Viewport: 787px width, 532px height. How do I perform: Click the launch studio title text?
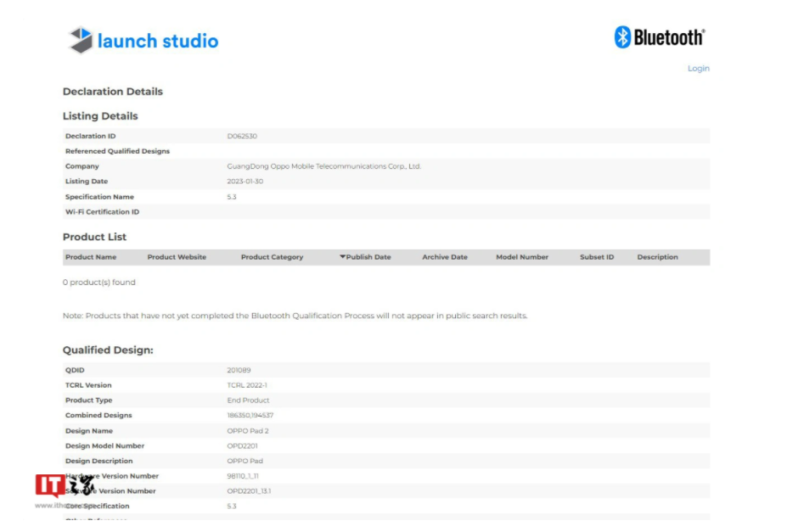(158, 41)
